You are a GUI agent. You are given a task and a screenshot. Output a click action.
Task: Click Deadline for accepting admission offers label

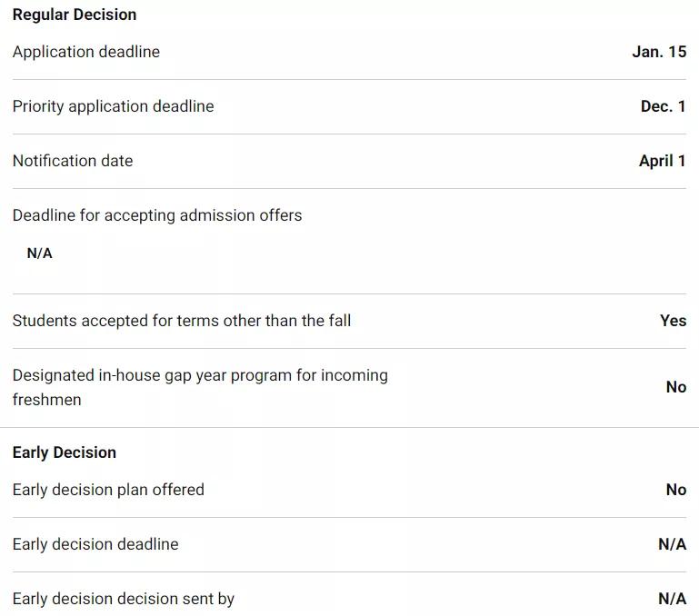point(157,215)
